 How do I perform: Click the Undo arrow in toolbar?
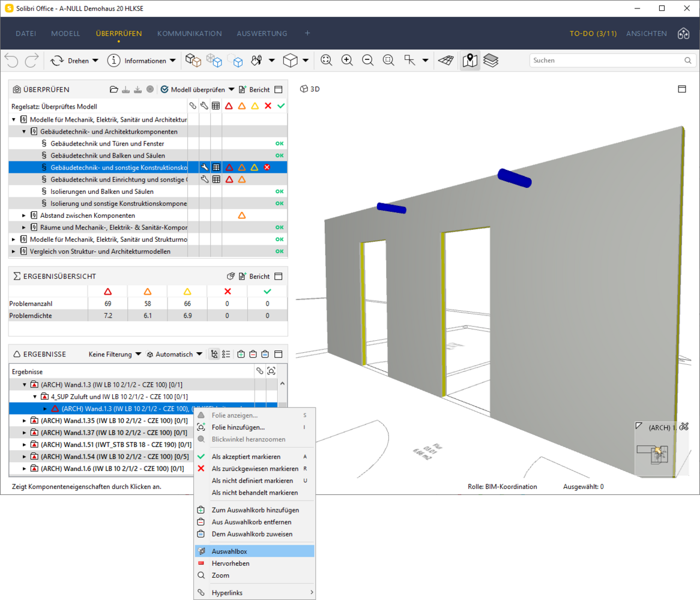12,61
